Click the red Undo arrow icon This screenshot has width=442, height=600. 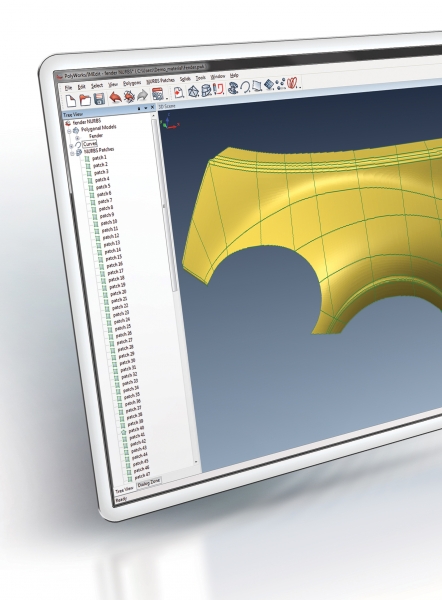point(115,98)
